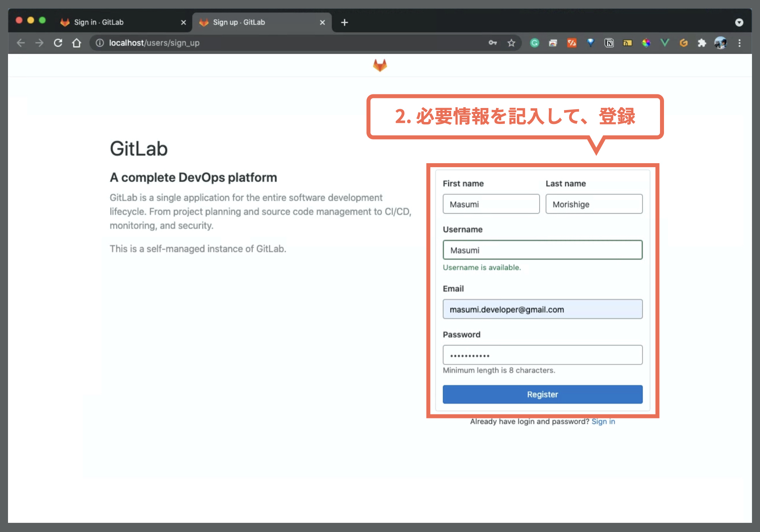Click the yellow folder-style extension icon
The width and height of the screenshot is (760, 532).
pyautogui.click(x=628, y=43)
